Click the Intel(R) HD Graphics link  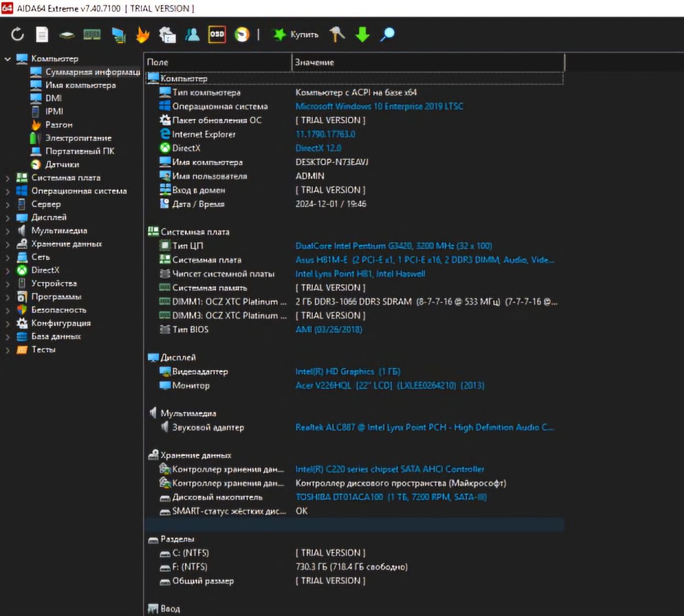(x=348, y=372)
